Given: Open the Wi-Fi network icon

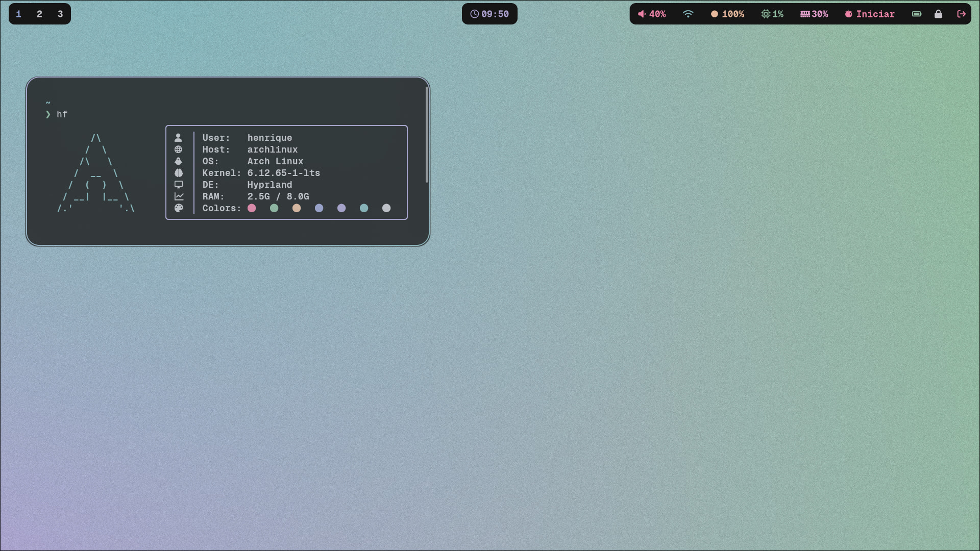Looking at the screenshot, I should [688, 14].
